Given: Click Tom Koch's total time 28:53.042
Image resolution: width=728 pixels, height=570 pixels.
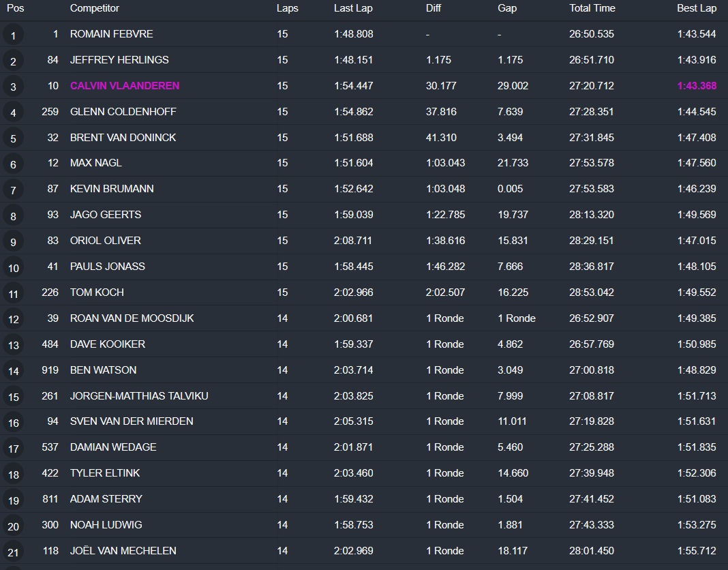Looking at the screenshot, I should tap(592, 292).
